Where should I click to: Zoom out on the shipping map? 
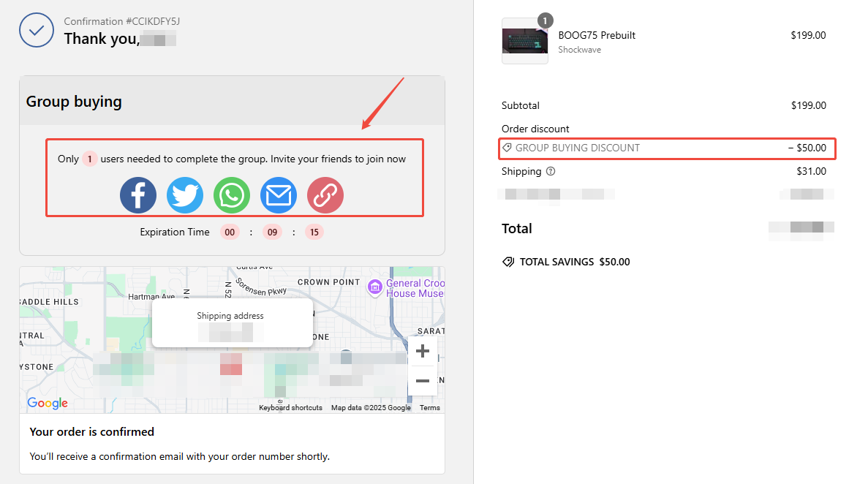pyautogui.click(x=422, y=380)
